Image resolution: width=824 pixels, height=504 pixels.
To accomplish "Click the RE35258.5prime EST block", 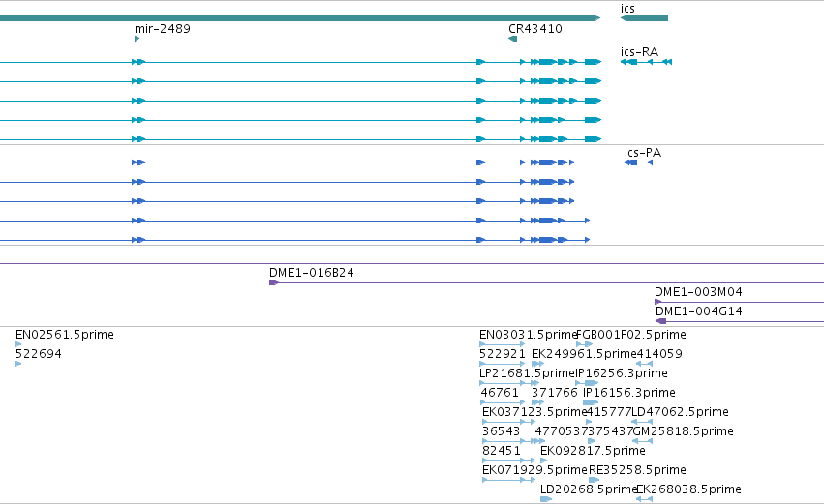I will [x=594, y=480].
